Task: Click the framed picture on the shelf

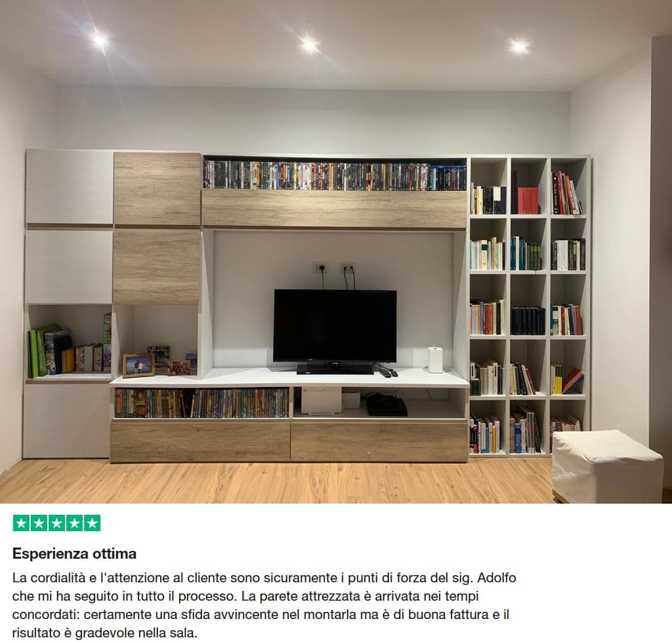Action: coord(138,365)
